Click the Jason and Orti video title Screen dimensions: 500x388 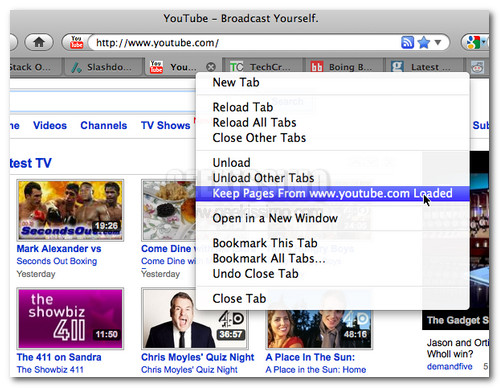pos(458,348)
